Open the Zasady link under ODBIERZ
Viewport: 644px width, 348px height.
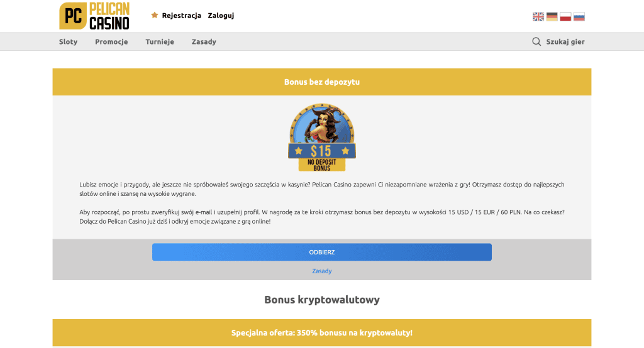point(321,271)
